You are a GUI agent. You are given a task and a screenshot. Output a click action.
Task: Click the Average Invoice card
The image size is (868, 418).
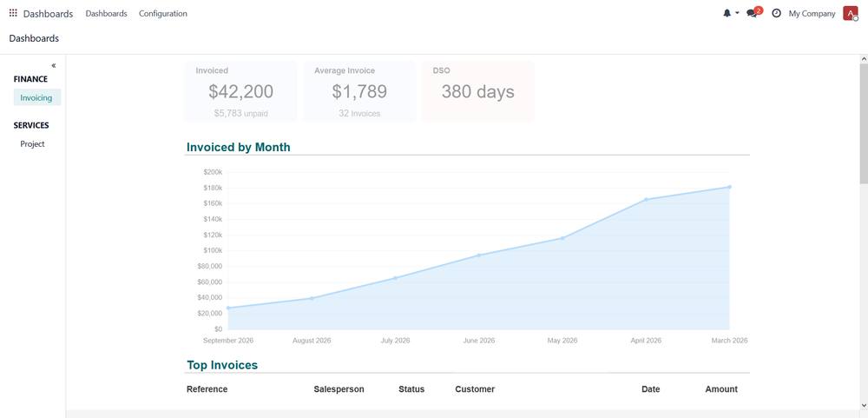359,91
